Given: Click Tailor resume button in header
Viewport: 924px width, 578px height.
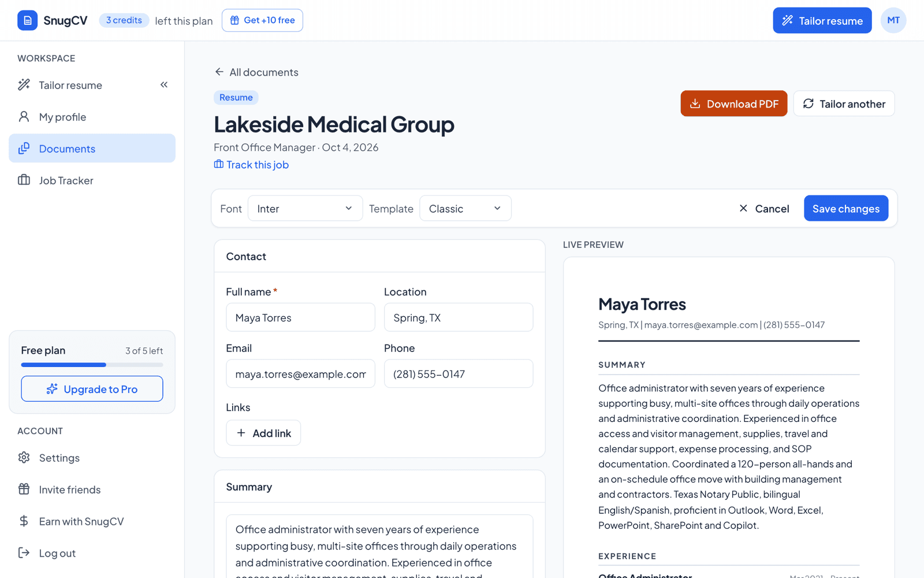Looking at the screenshot, I should [822, 20].
